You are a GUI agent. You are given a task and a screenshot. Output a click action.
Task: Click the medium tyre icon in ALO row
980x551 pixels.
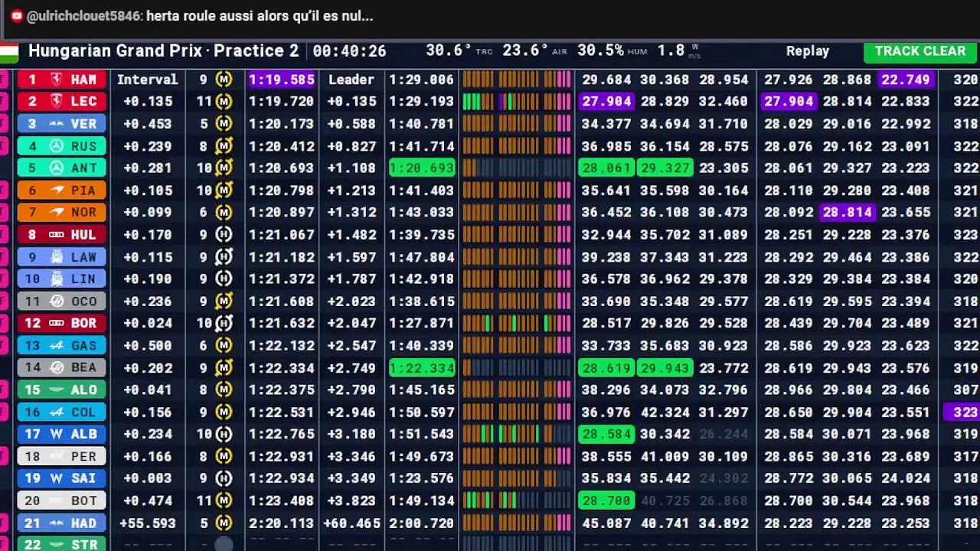tap(224, 390)
